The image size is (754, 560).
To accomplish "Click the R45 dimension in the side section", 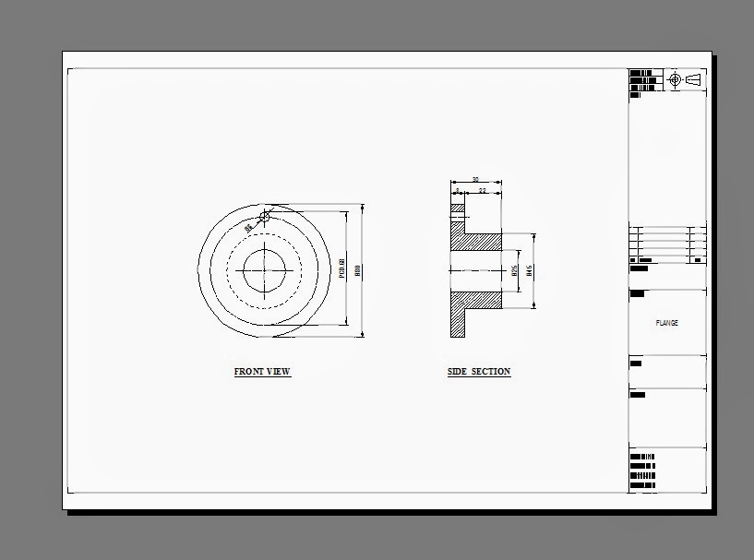I will [x=528, y=268].
